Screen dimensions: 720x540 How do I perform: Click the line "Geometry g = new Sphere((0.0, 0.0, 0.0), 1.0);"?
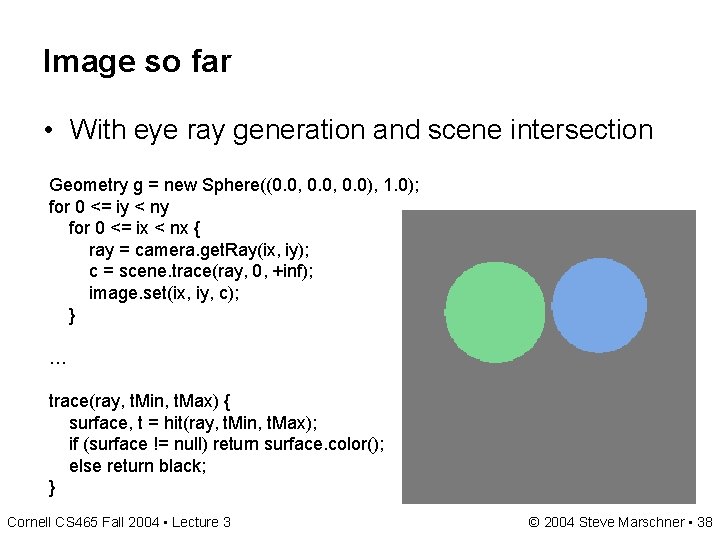[234, 186]
